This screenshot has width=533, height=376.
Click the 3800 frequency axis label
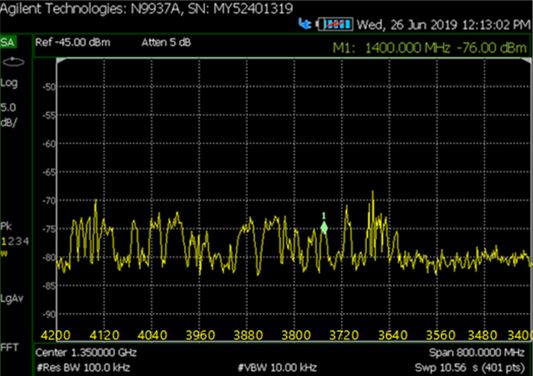296,336
